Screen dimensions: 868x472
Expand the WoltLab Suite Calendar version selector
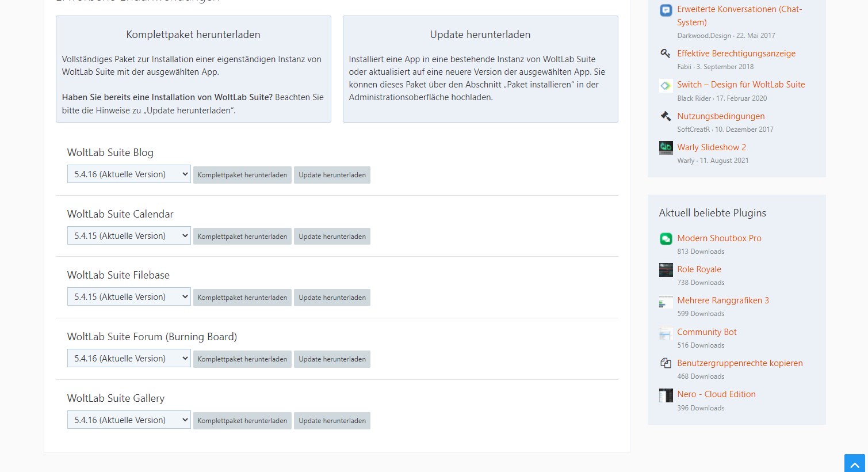pos(129,236)
